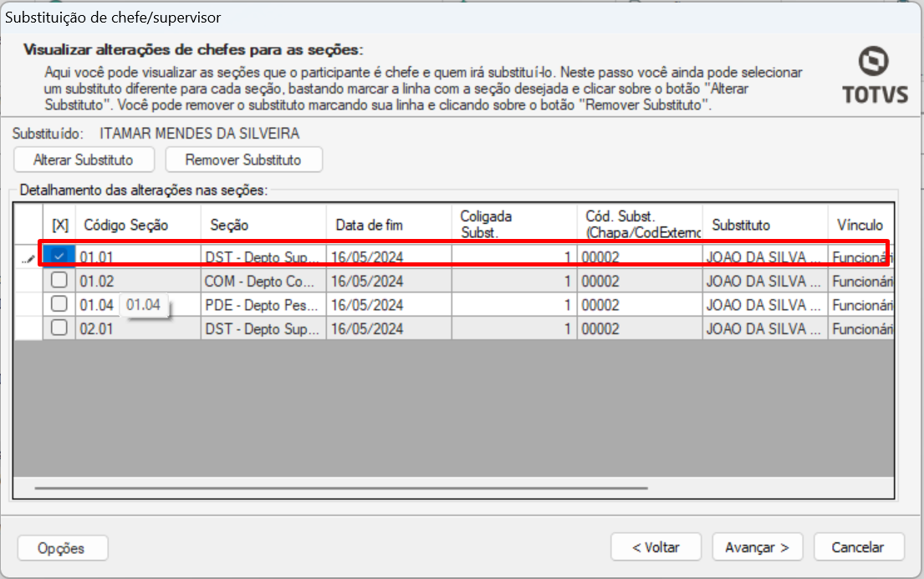Click the Vínculo column header
This screenshot has height=579, width=924.
click(861, 225)
